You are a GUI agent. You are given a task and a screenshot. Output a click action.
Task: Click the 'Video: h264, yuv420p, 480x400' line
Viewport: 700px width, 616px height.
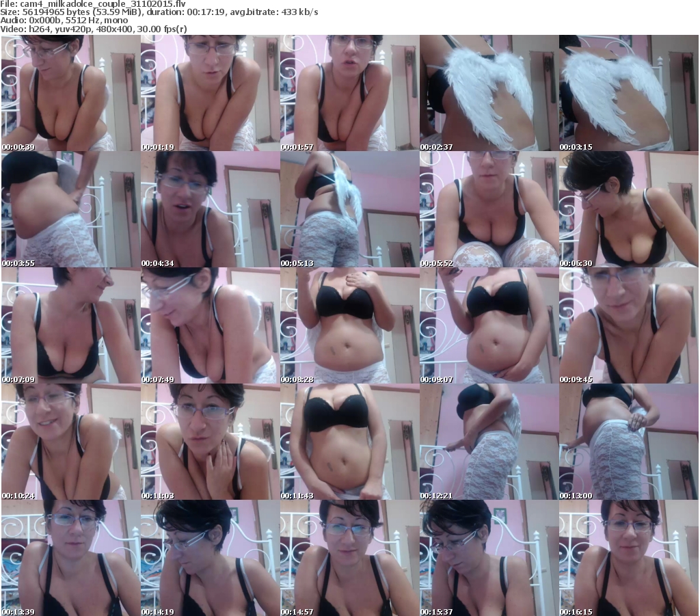pos(93,29)
